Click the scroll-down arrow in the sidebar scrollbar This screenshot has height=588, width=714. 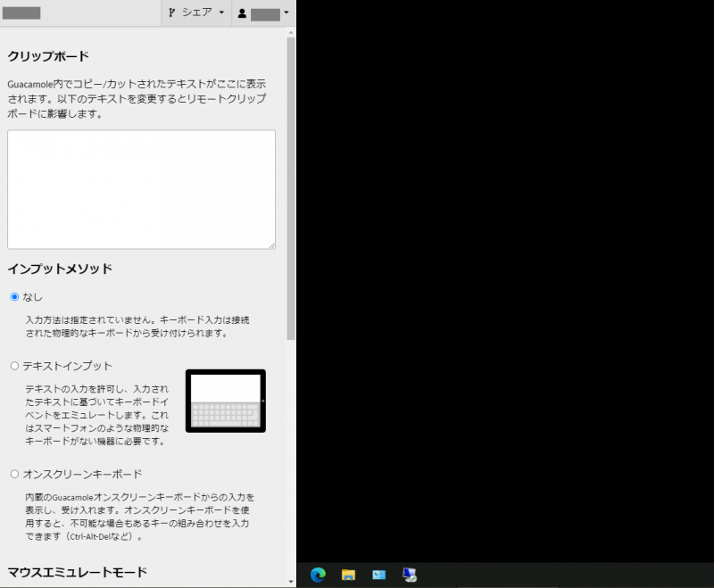[x=291, y=582]
